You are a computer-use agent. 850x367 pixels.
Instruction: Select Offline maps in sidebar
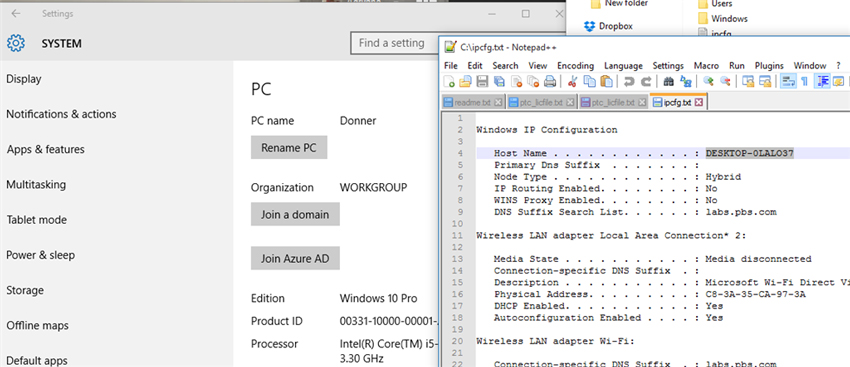tap(37, 326)
